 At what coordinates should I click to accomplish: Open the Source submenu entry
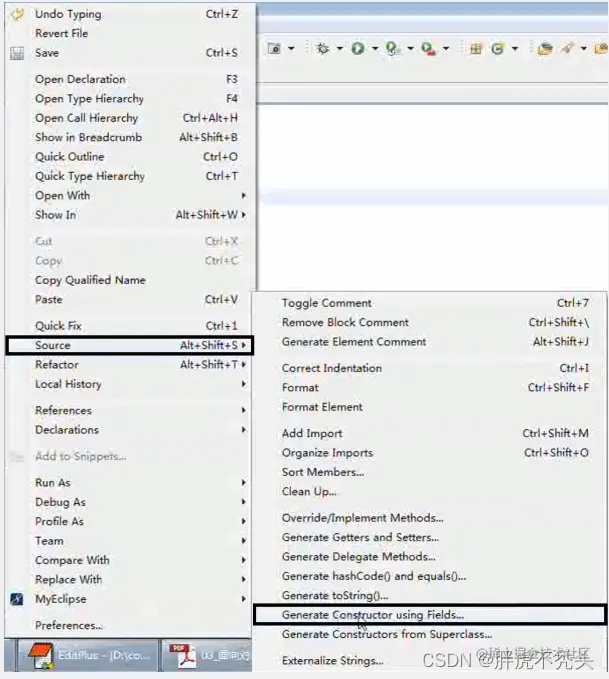click(x=130, y=345)
